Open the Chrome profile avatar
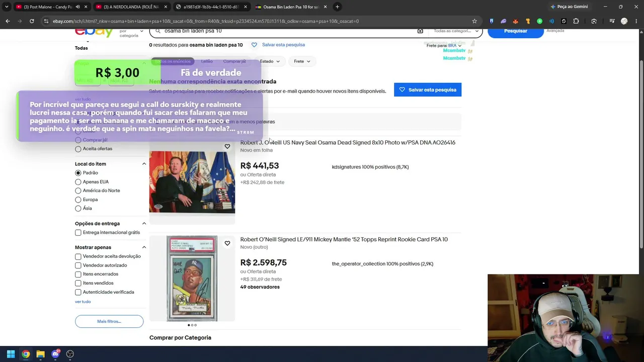This screenshot has width=644, height=362. click(x=624, y=21)
